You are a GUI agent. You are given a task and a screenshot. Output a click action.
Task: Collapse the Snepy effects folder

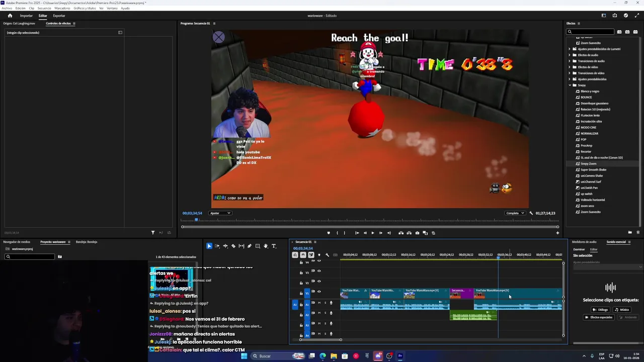click(x=570, y=85)
